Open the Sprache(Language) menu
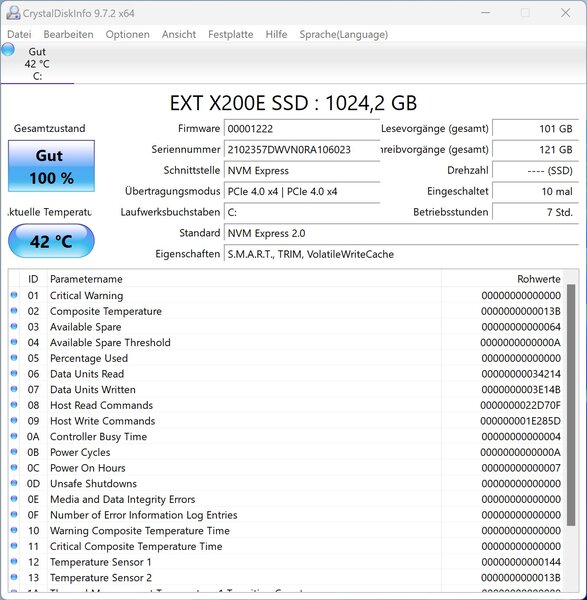The width and height of the screenshot is (587, 600). pos(344,34)
